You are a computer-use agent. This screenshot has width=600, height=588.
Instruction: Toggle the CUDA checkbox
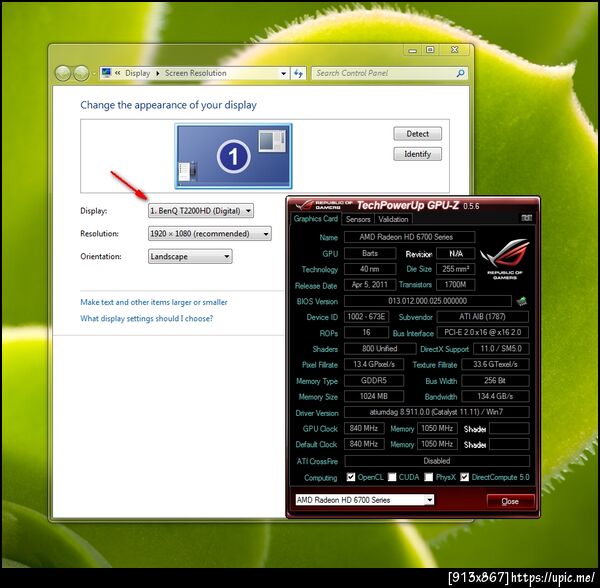point(392,477)
